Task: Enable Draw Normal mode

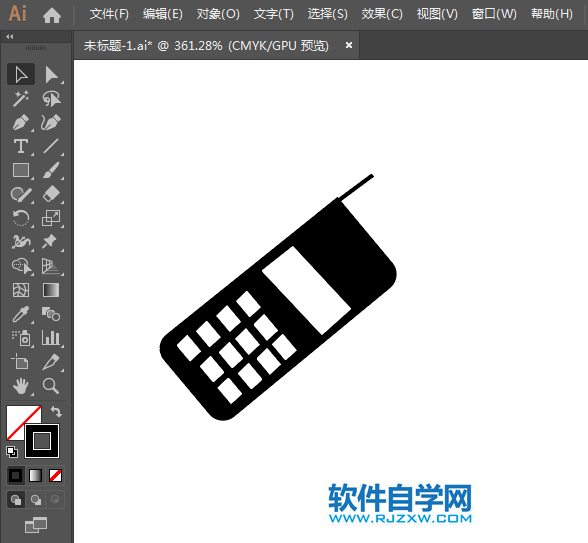Action: click(x=16, y=500)
